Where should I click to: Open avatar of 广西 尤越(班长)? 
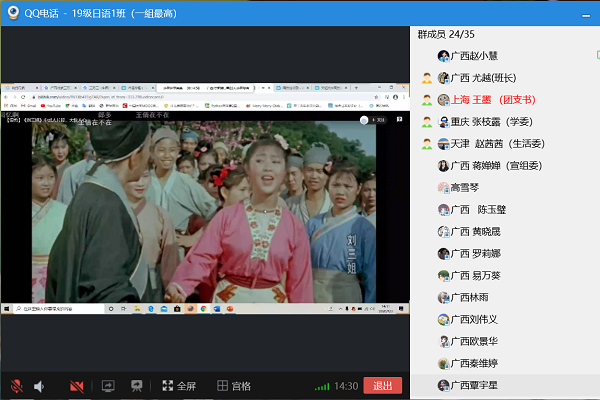pos(443,78)
